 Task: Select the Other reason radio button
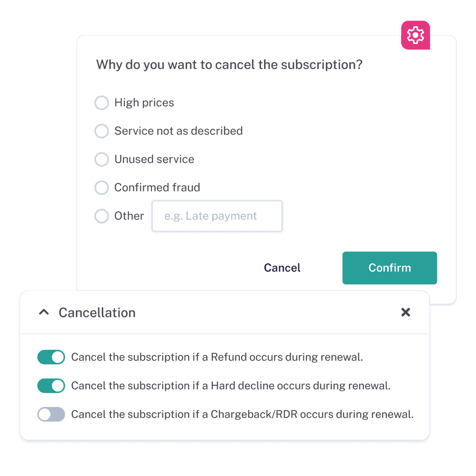(102, 216)
